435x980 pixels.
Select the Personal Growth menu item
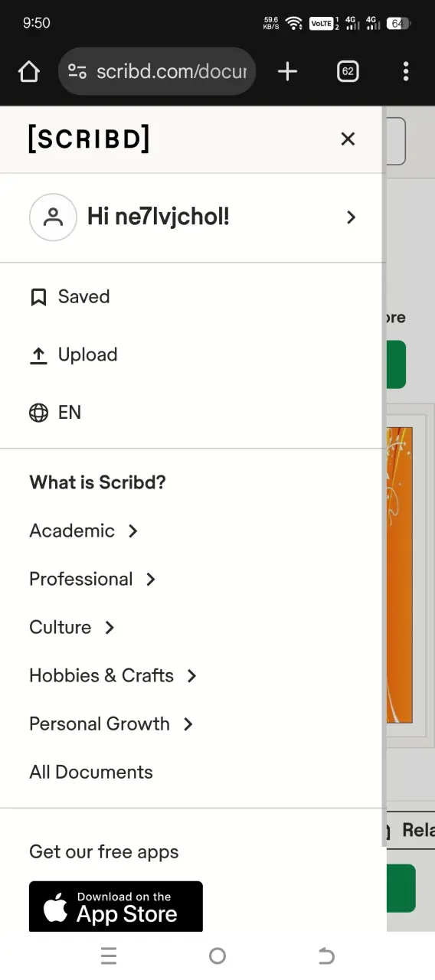[100, 724]
